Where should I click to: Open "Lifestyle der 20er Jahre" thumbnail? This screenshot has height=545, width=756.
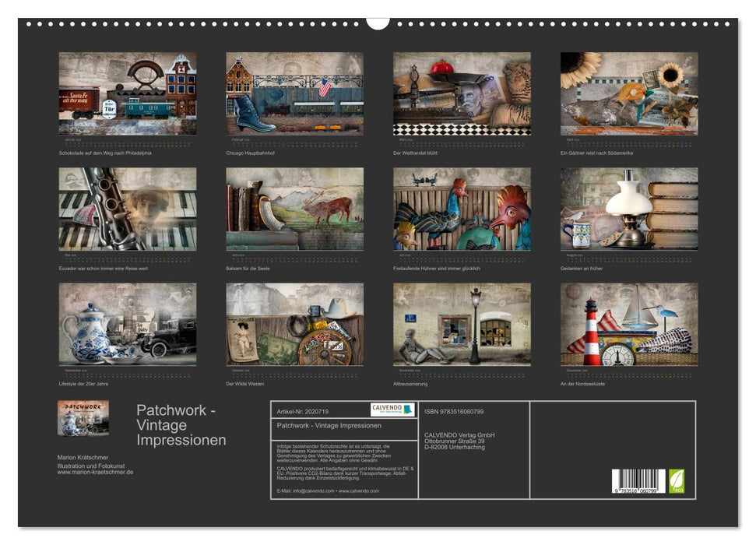126,325
